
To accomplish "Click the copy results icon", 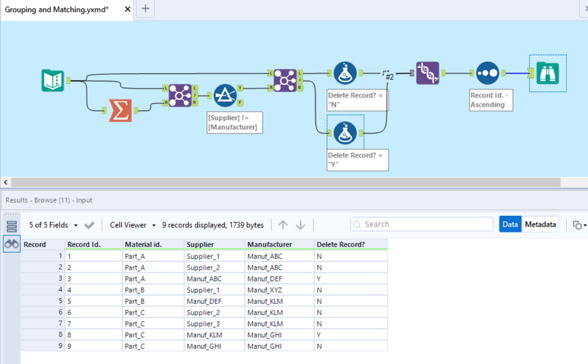I will pyautogui.click(x=577, y=225).
